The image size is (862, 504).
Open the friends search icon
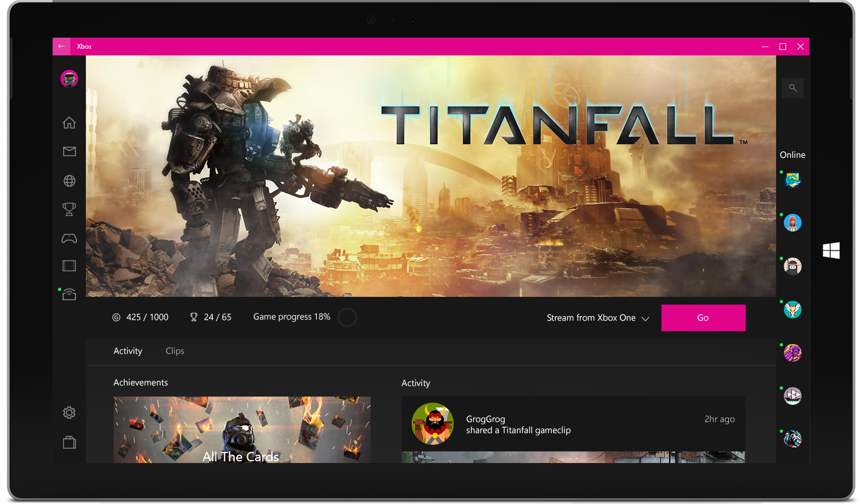pos(792,88)
